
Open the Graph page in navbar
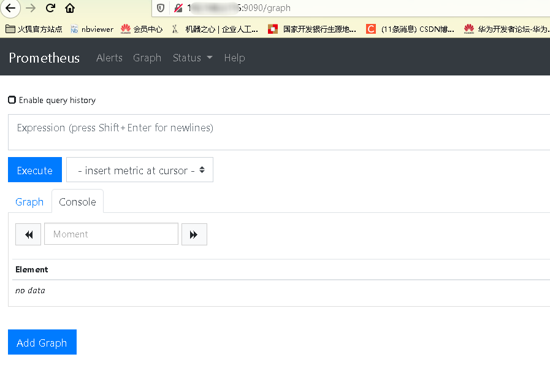147,58
